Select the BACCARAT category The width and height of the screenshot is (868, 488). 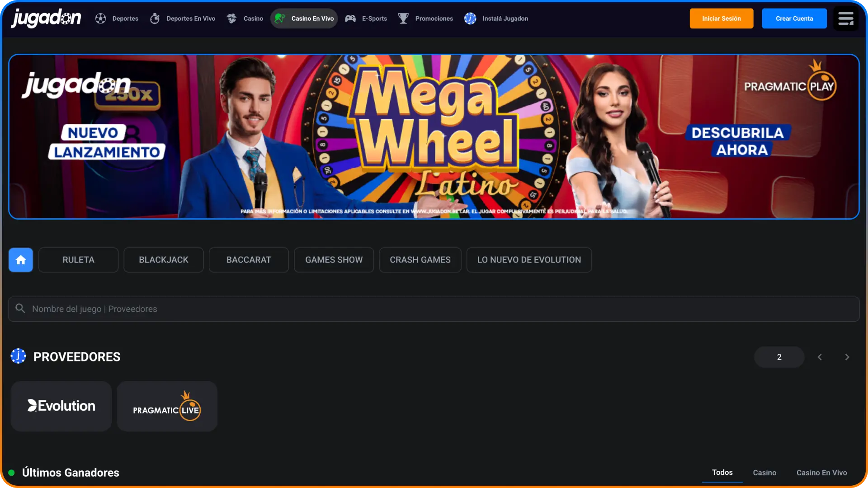click(x=249, y=260)
